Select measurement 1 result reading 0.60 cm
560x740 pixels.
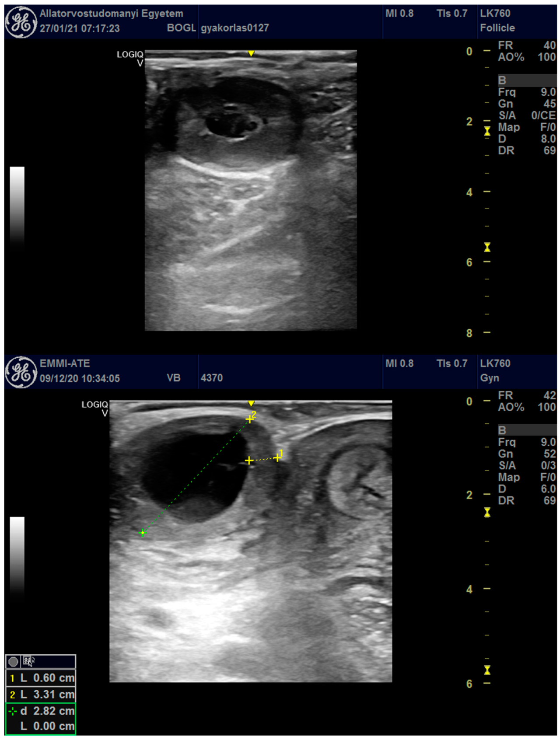click(x=41, y=678)
